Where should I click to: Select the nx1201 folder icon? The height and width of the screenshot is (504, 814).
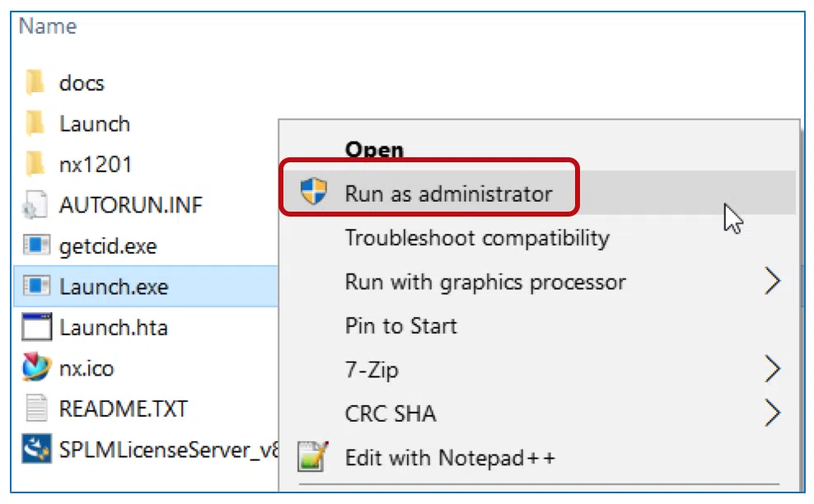tap(35, 164)
